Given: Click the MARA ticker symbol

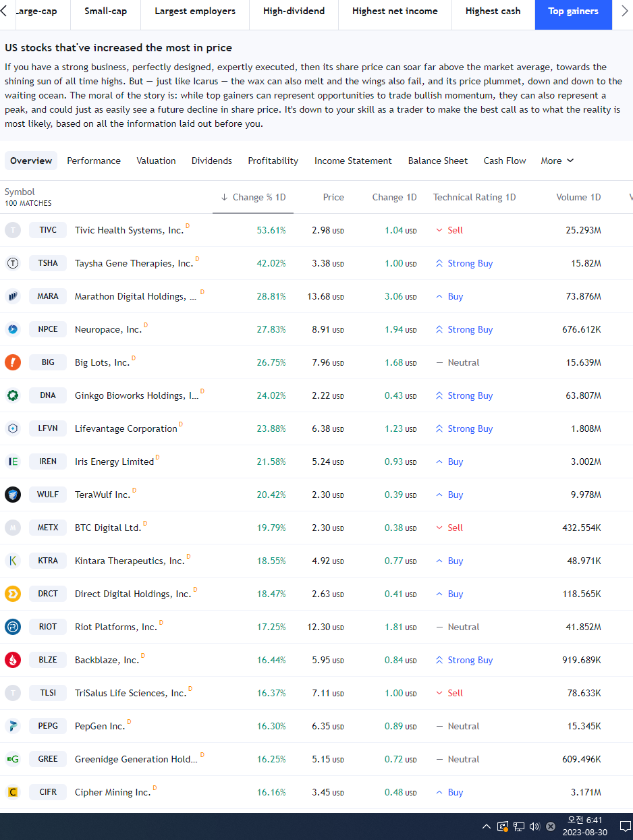Looking at the screenshot, I should coord(48,296).
